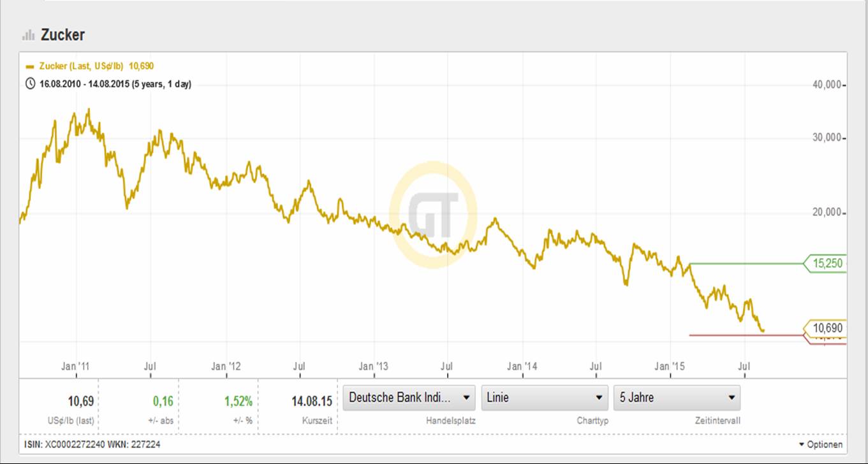Viewport: 868px width, 464px height.
Task: Click the ISIN and WKN text line
Action: point(93,444)
